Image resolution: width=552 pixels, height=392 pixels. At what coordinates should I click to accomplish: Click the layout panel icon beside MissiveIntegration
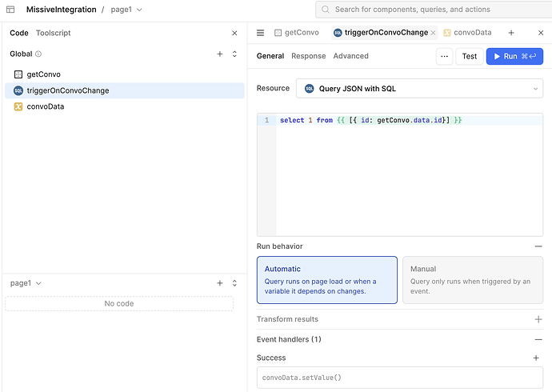[x=10, y=10]
